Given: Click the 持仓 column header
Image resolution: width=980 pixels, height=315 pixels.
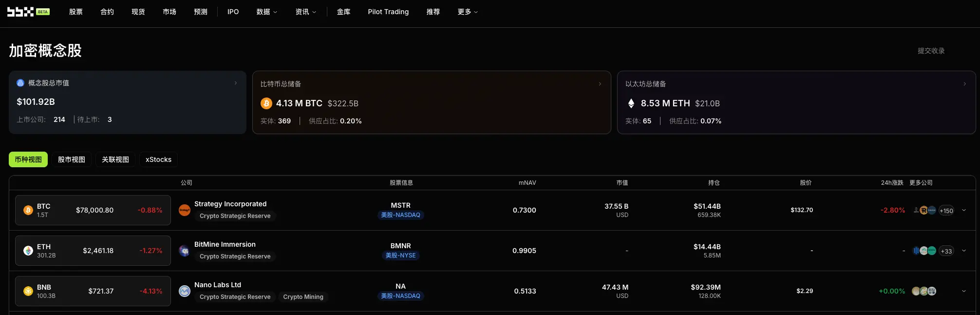Looking at the screenshot, I should click(x=714, y=183).
